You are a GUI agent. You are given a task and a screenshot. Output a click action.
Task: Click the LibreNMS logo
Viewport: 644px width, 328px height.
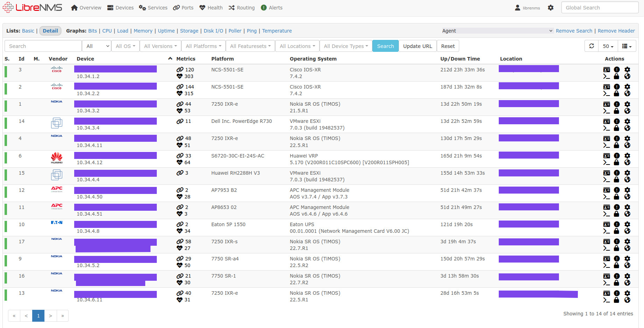pos(32,7)
